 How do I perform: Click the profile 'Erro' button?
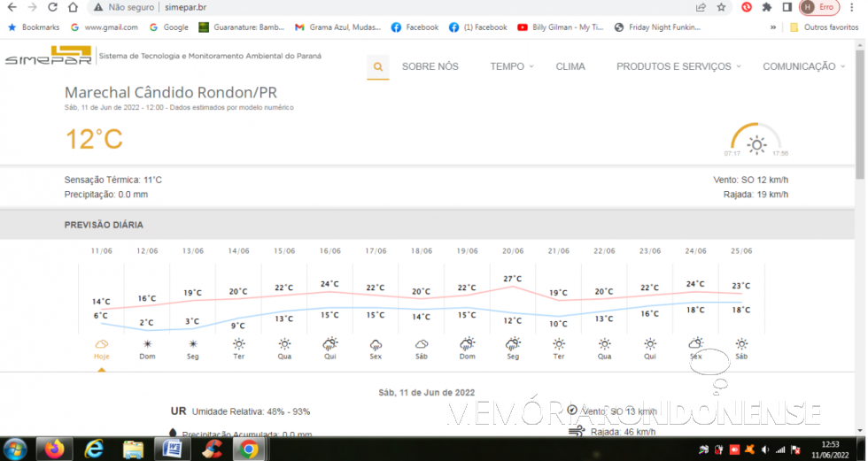pos(819,7)
